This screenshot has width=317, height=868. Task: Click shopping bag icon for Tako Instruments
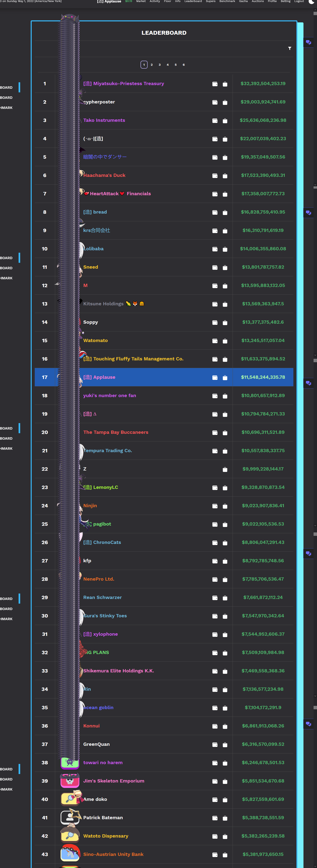click(x=225, y=121)
